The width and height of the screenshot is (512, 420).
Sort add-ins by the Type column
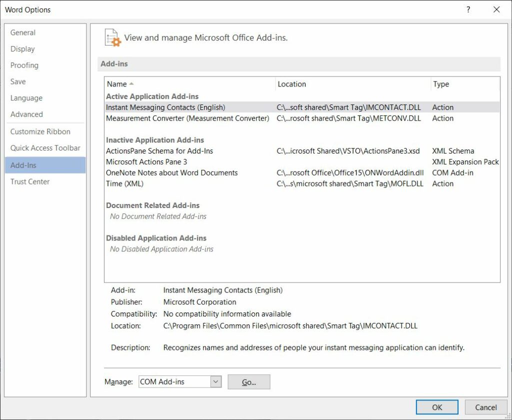point(441,84)
